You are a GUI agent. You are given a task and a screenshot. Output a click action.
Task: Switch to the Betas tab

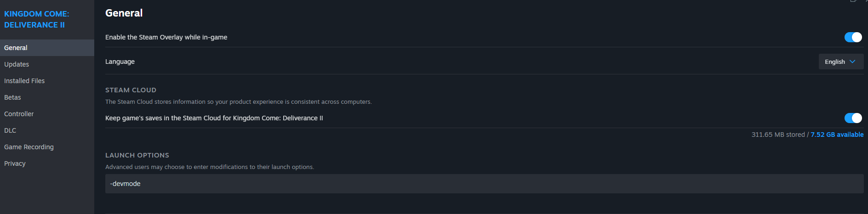coord(12,97)
